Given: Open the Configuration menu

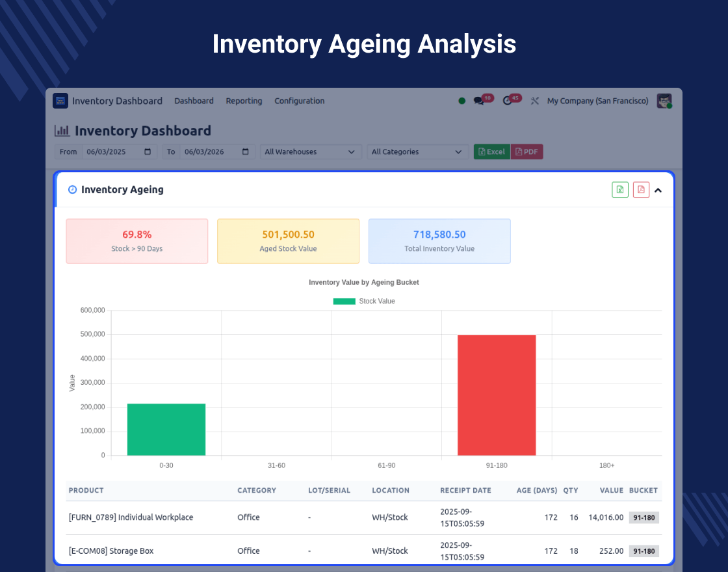Looking at the screenshot, I should click(300, 101).
